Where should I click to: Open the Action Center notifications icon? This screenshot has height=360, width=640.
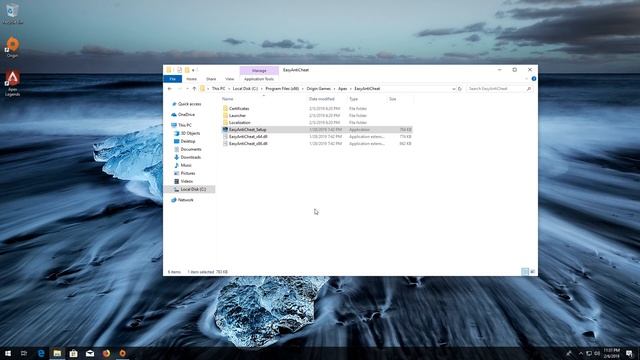click(629, 353)
